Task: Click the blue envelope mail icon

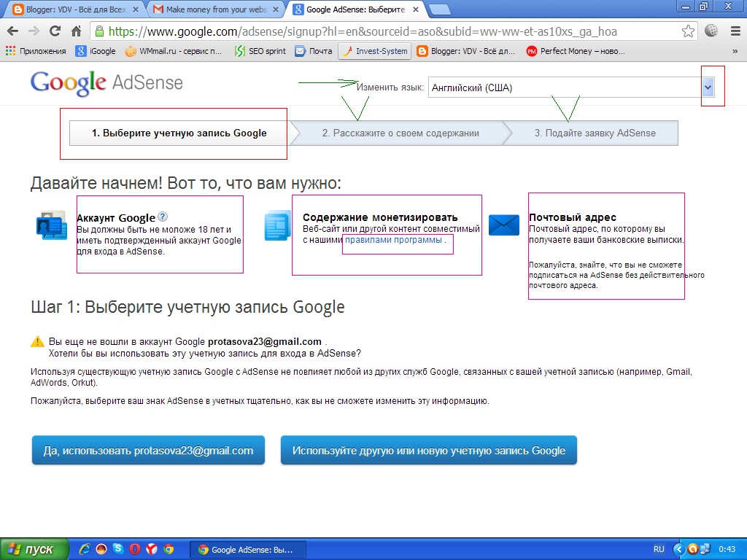Action: 504,225
